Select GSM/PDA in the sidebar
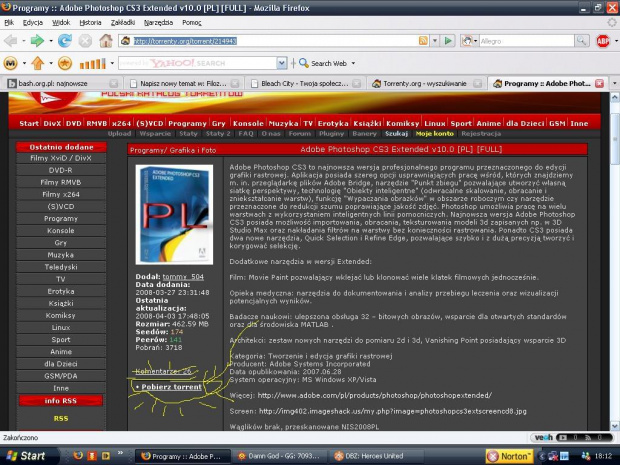Image resolution: width=620 pixels, height=465 pixels. pyautogui.click(x=61, y=376)
